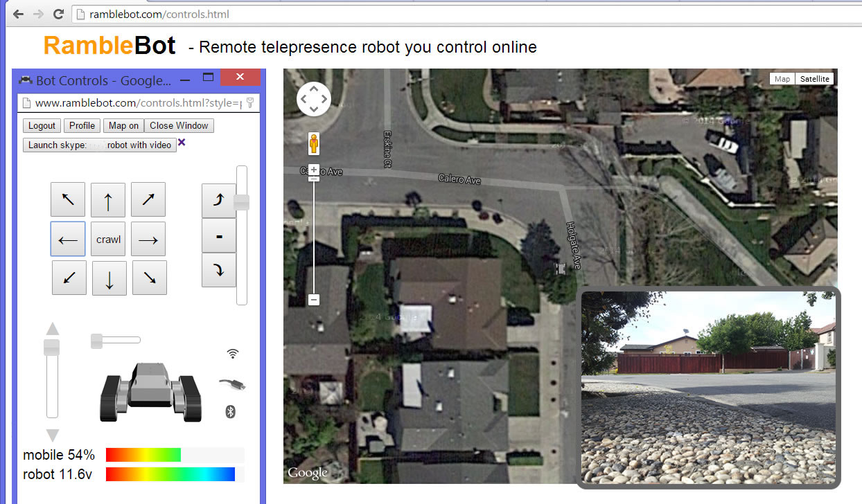Zoom out the map with the minus button
This screenshot has height=504, width=862.
[314, 300]
